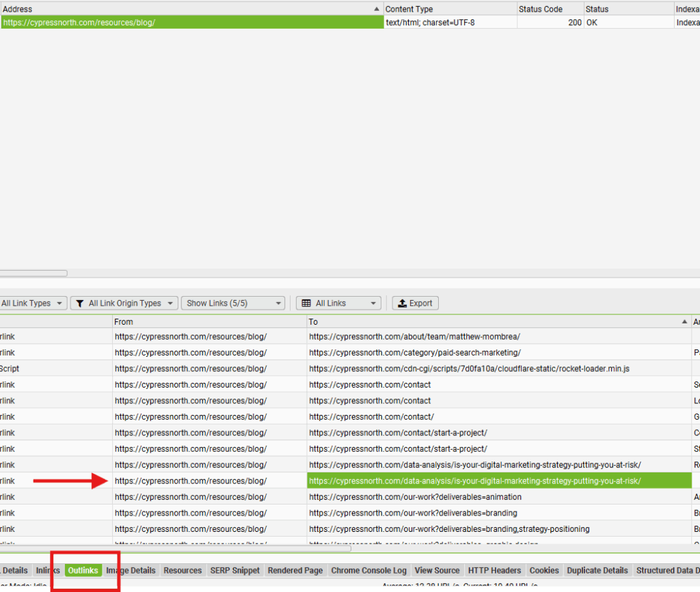The width and height of the screenshot is (700, 592).
Task: Select the rocket-loader.min.js script row
Action: pos(499,368)
